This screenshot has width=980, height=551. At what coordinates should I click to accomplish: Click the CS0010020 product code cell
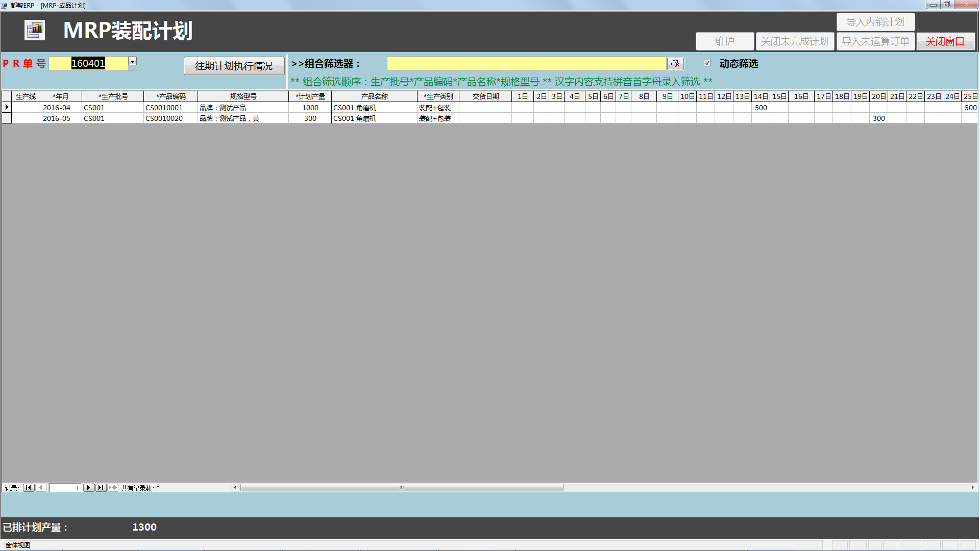pos(170,118)
